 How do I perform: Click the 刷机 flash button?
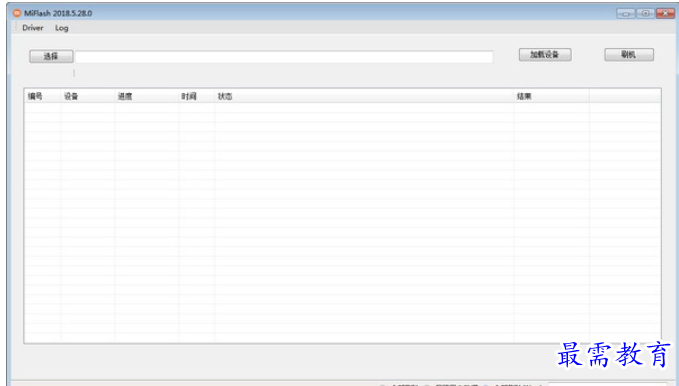(629, 55)
